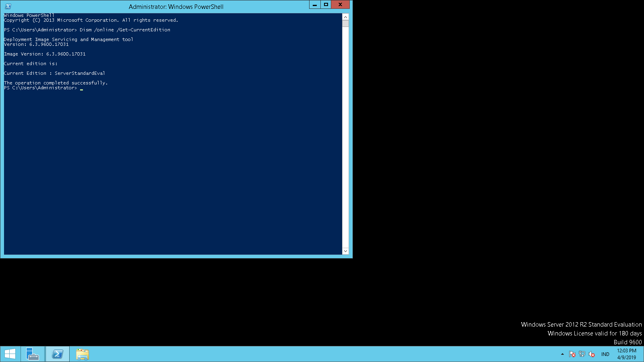Close the Administrator PowerShell window
This screenshot has height=362, width=644.
(x=340, y=5)
